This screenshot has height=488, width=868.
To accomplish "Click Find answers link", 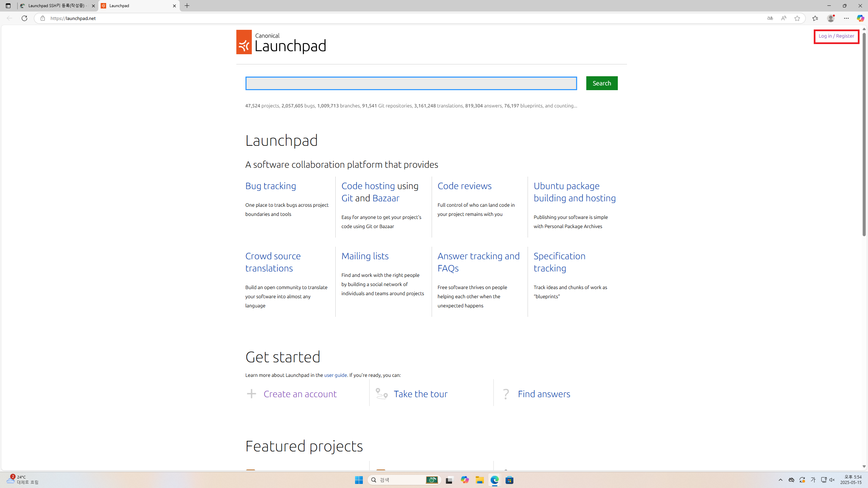I will click(x=544, y=394).
